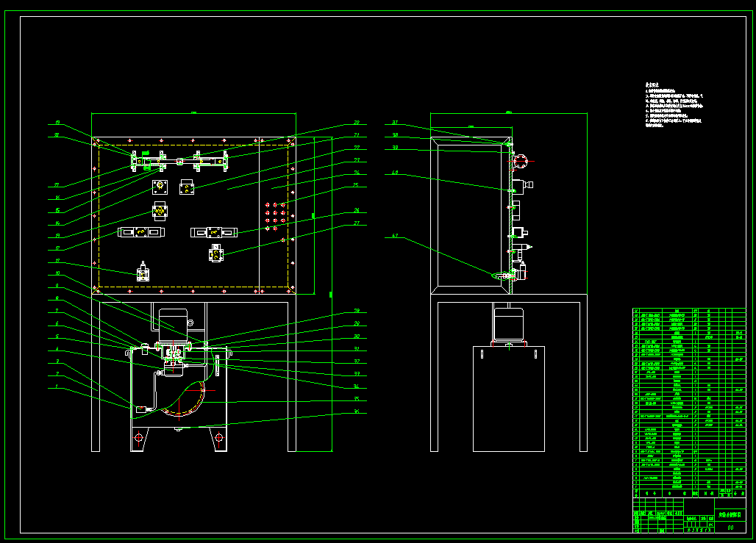Select balloon number 29 label

click(x=357, y=323)
